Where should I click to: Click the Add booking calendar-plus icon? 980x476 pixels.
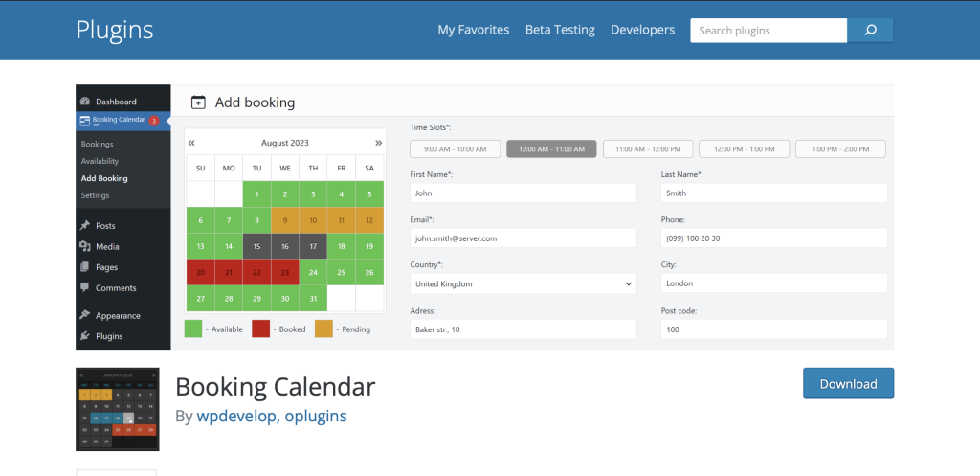coord(198,102)
